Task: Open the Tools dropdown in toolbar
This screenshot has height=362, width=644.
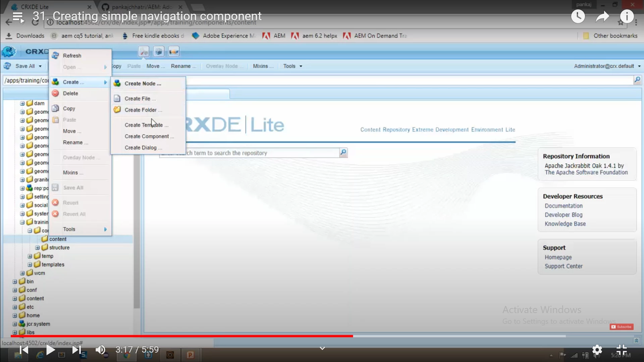Action: tap(292, 66)
